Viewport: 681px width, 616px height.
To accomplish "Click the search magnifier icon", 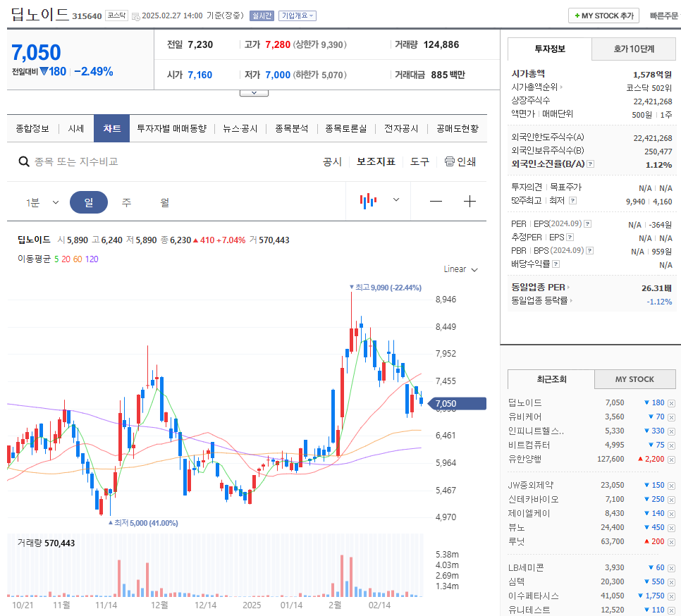I will click(x=24, y=161).
